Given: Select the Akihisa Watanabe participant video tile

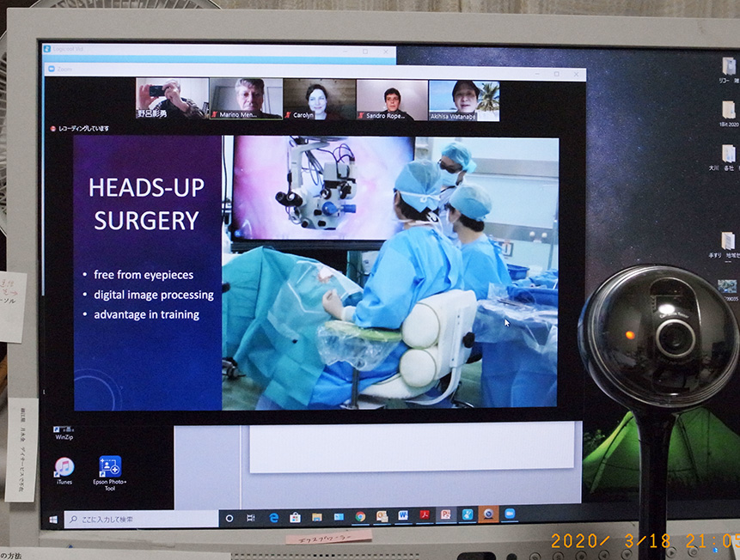Looking at the screenshot, I should pos(464,100).
